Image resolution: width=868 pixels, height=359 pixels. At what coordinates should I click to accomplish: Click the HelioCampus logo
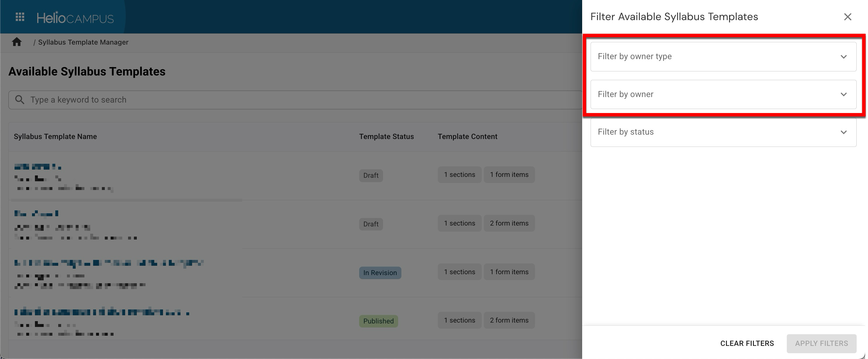(x=75, y=18)
